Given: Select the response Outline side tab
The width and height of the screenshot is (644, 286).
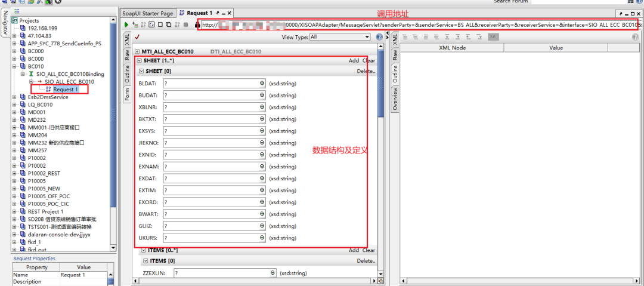Looking at the screenshot, I should (395, 73).
